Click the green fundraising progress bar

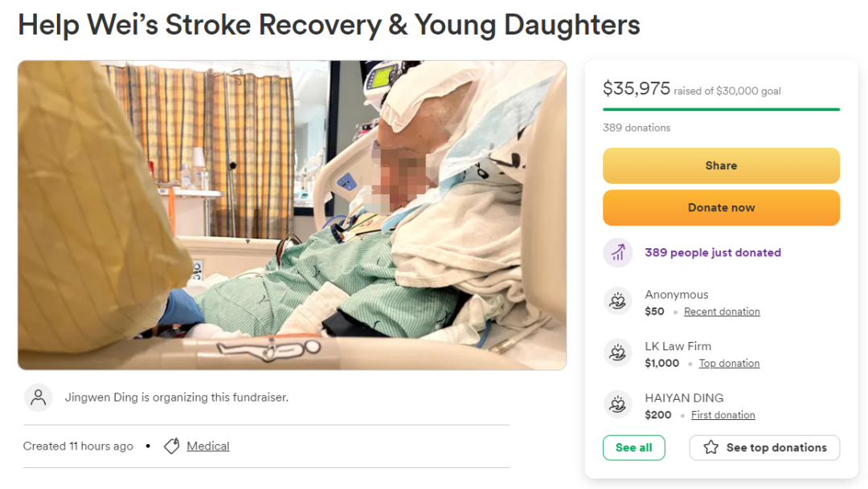click(721, 109)
